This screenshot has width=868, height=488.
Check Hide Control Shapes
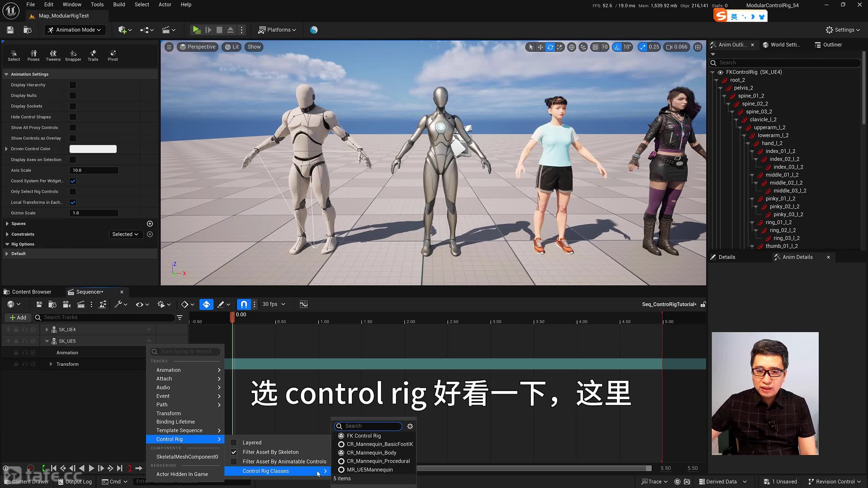coord(73,117)
